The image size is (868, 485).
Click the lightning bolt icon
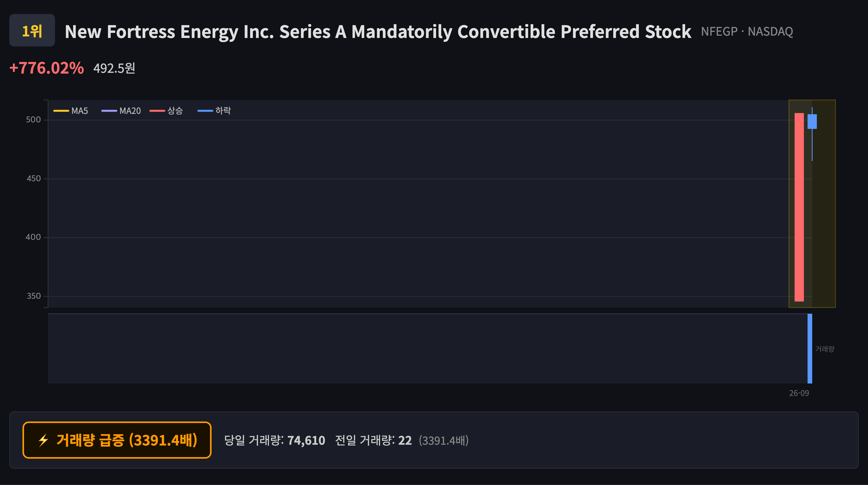coord(43,440)
